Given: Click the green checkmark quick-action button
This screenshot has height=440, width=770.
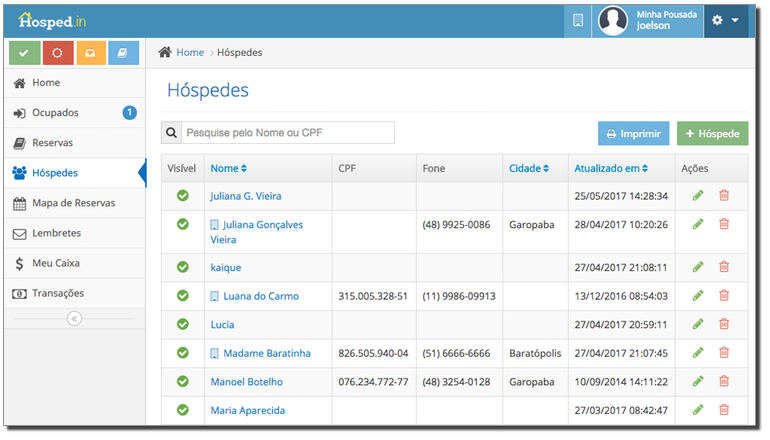Looking at the screenshot, I should tap(23, 53).
